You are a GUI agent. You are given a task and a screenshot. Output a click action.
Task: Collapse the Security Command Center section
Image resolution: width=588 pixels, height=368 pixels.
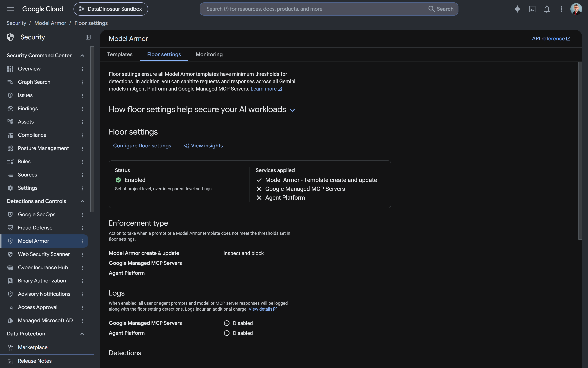(82, 56)
